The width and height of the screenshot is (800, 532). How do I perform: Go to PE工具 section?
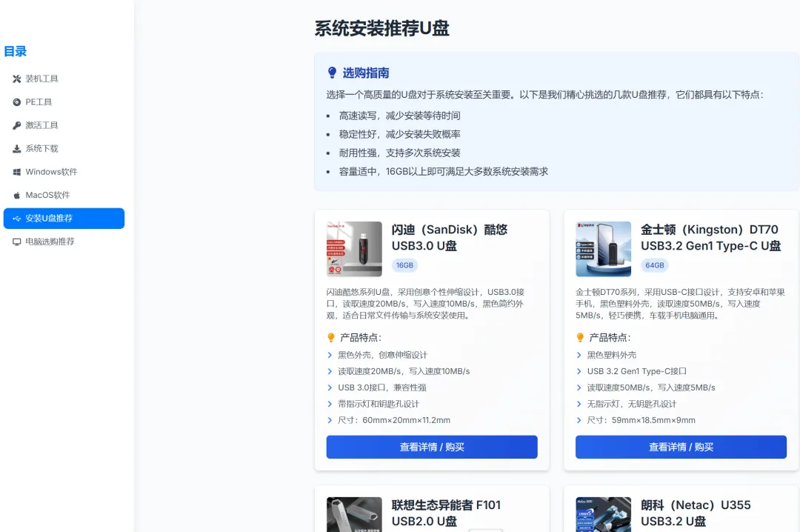coord(64,102)
